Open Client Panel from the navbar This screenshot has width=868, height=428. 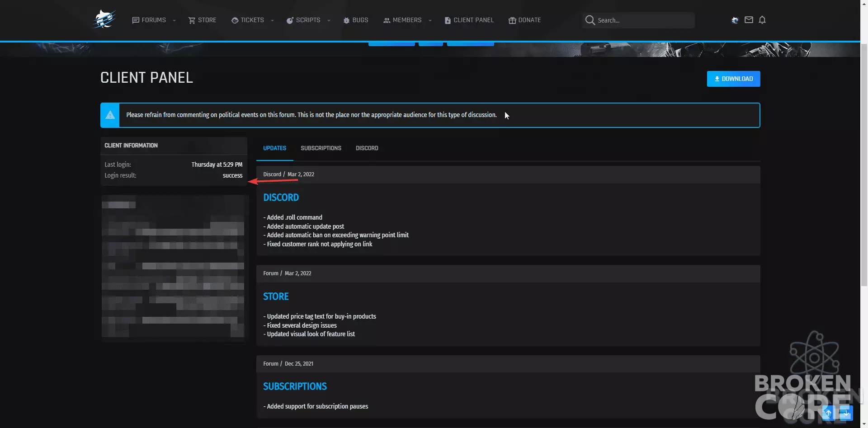pyautogui.click(x=469, y=20)
